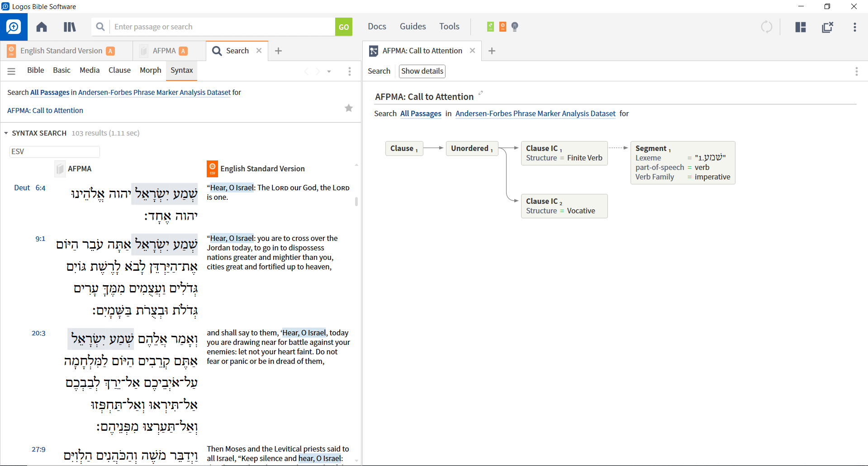The image size is (868, 466).
Task: Select the Basic search type
Action: [62, 70]
